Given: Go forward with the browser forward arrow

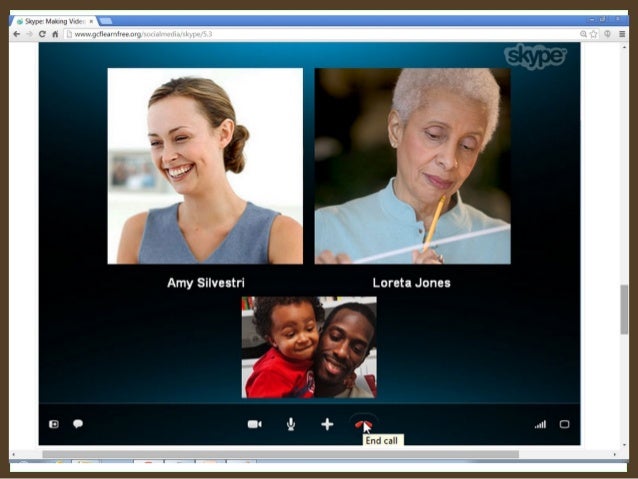Looking at the screenshot, I should 29,34.
